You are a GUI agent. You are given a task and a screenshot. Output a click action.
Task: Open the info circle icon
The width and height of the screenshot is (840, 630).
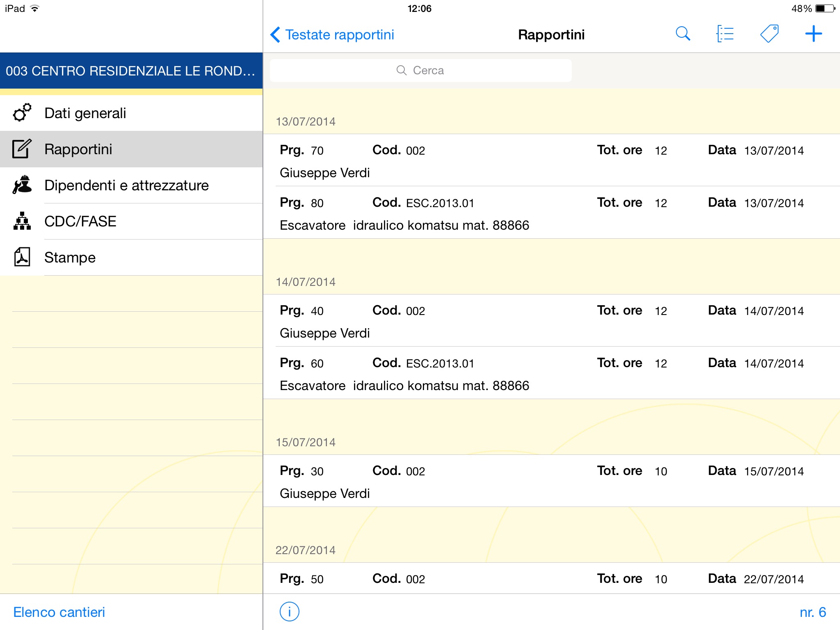(x=290, y=612)
